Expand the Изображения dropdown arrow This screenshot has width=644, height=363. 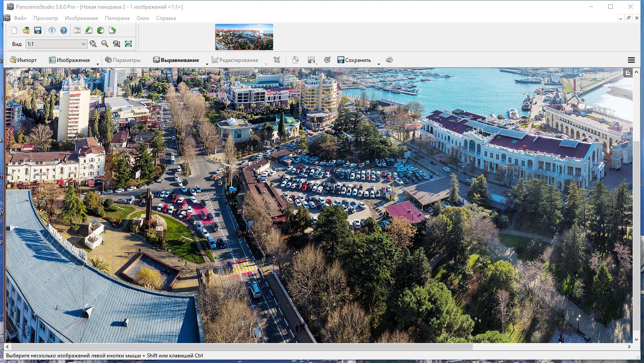[98, 64]
